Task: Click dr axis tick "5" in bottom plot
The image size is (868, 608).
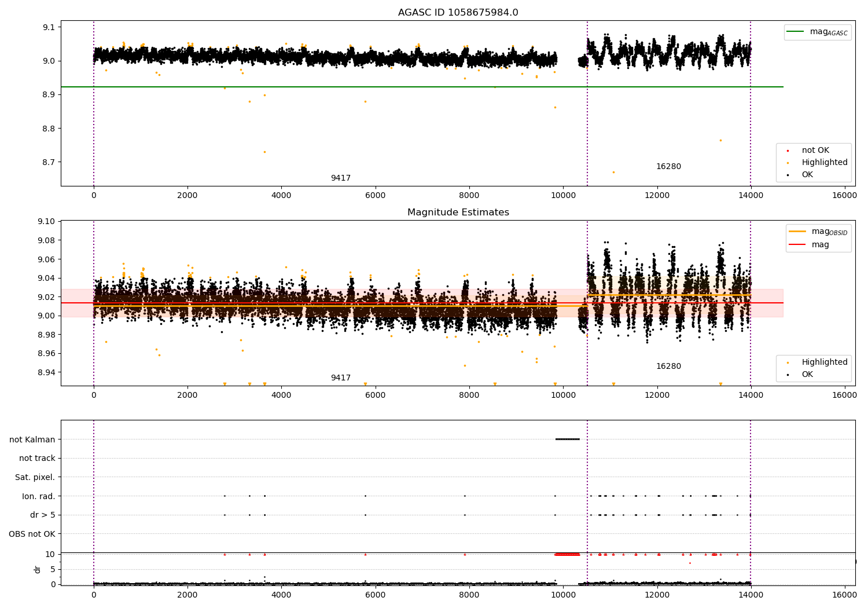Action: [53, 569]
